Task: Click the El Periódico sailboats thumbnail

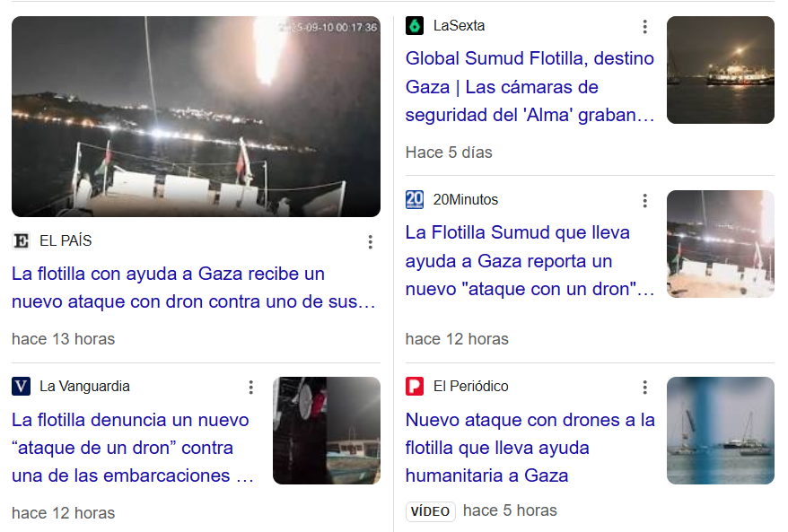Action: tap(721, 431)
